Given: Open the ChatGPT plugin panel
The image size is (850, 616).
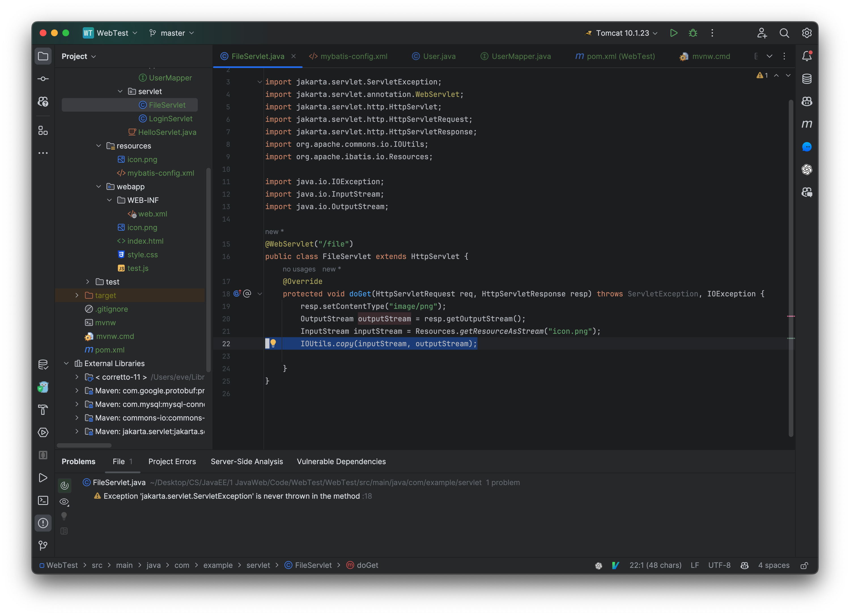Looking at the screenshot, I should click(807, 170).
